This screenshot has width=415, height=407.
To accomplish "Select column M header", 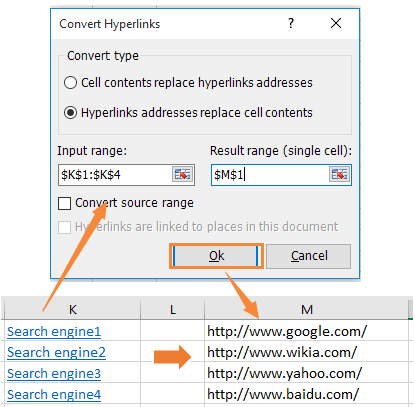I will coord(307,310).
